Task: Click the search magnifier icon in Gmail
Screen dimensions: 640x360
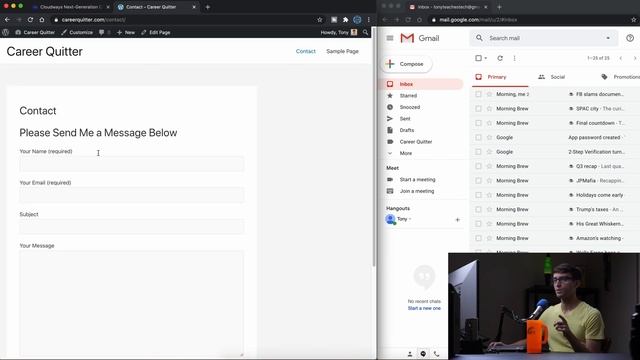Action: pos(479,38)
